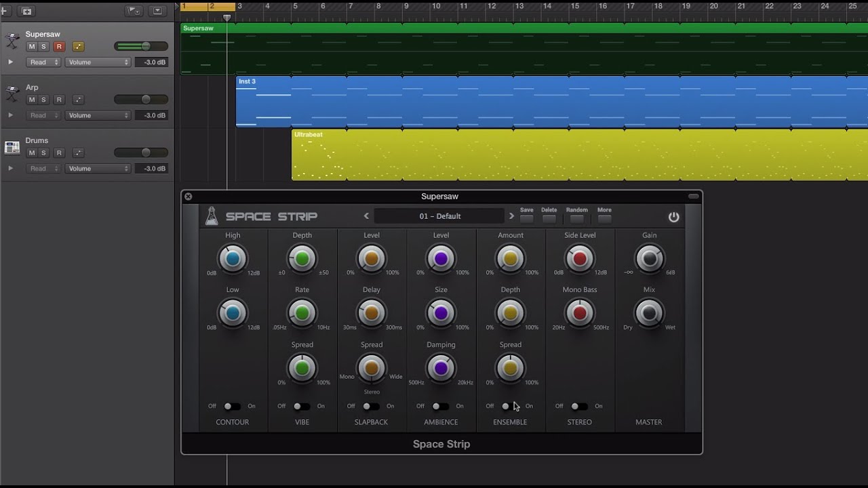Record-enable the Arp track

(x=59, y=100)
